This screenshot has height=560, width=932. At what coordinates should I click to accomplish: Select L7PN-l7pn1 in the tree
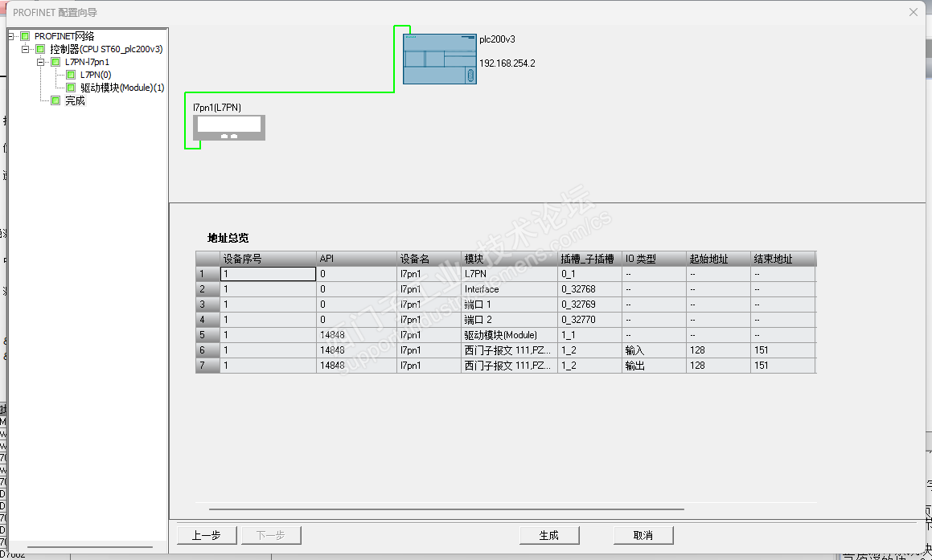[x=88, y=62]
